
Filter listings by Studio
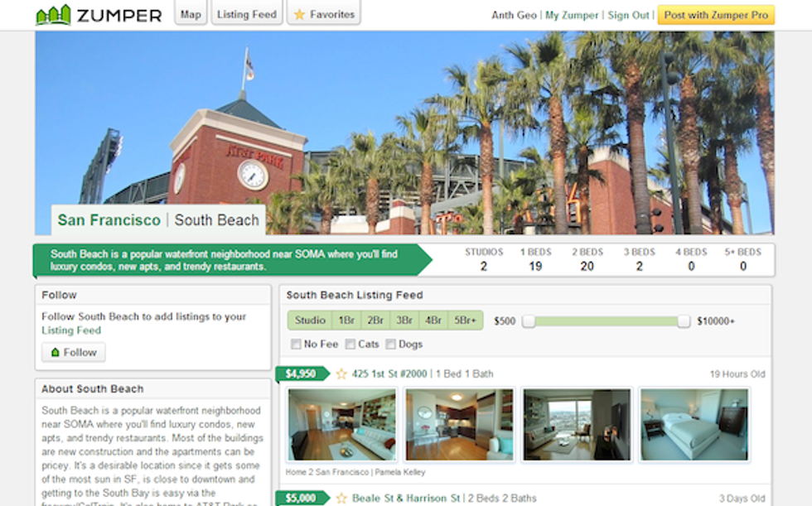click(310, 320)
